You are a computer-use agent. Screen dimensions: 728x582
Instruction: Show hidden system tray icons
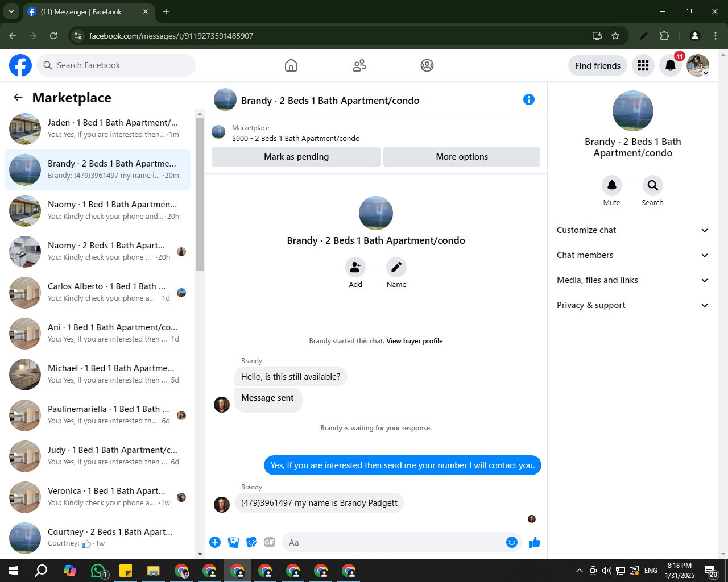(x=579, y=571)
